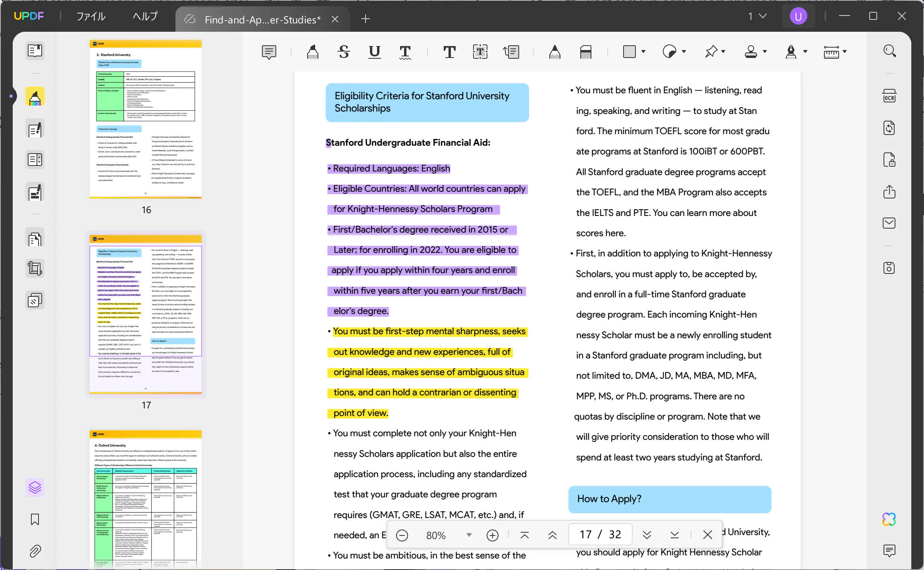Open the Fill and Sign sidebar icon
924x570 pixels.
[x=35, y=193]
